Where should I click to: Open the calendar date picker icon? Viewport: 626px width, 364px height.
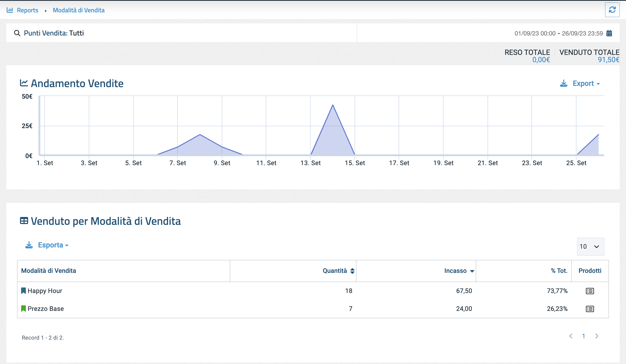(609, 33)
